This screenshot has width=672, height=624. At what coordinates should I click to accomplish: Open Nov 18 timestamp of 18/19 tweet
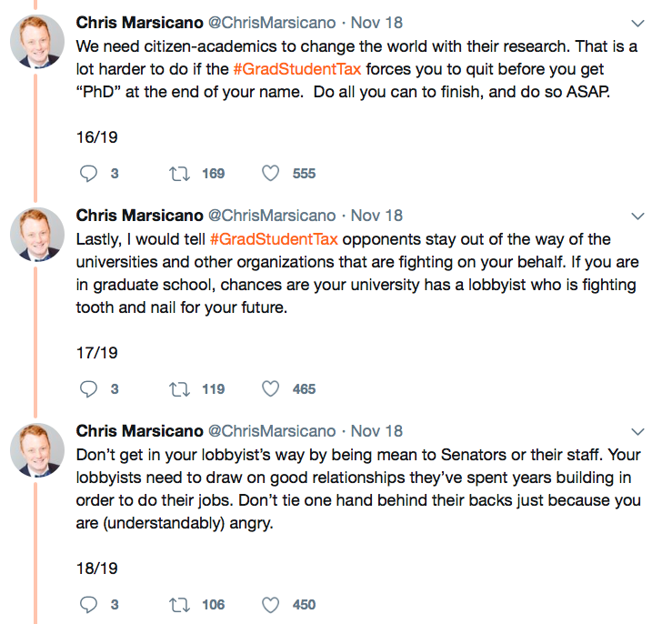coord(376,431)
